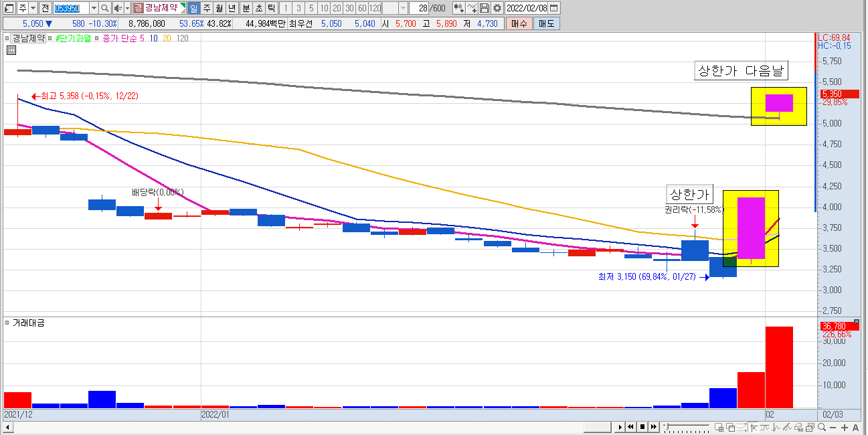Click the 거래대금 volume panel label

pyautogui.click(x=28, y=323)
